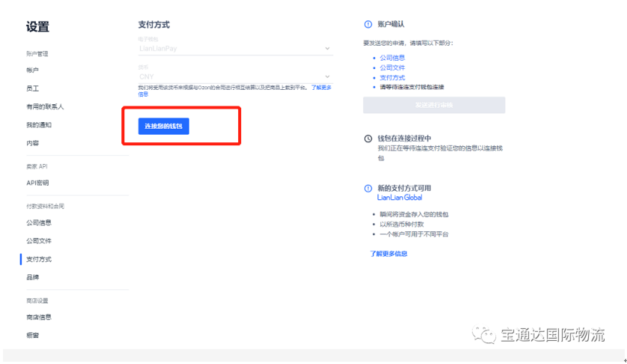Select 员工 in the settings sidebar
Screen dimensions: 627x364
tap(32, 88)
